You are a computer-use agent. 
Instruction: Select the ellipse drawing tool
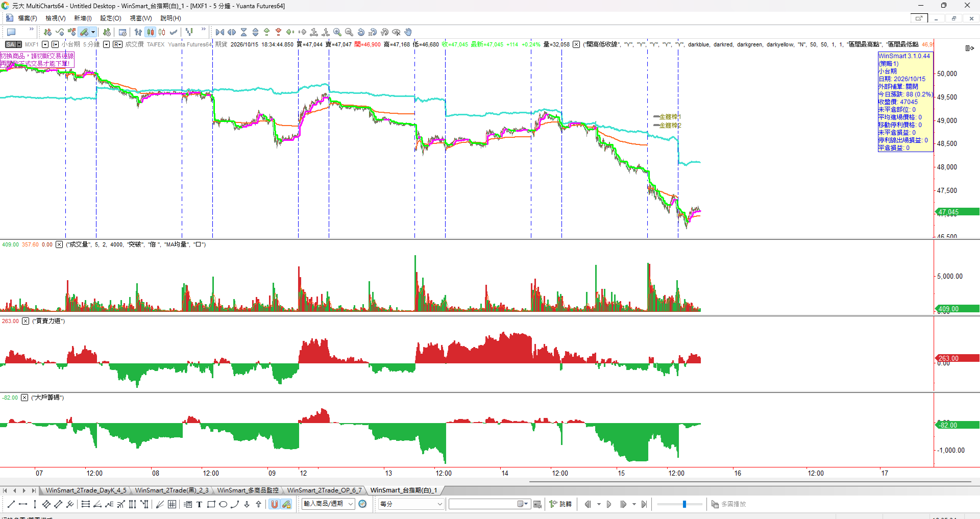point(223,504)
